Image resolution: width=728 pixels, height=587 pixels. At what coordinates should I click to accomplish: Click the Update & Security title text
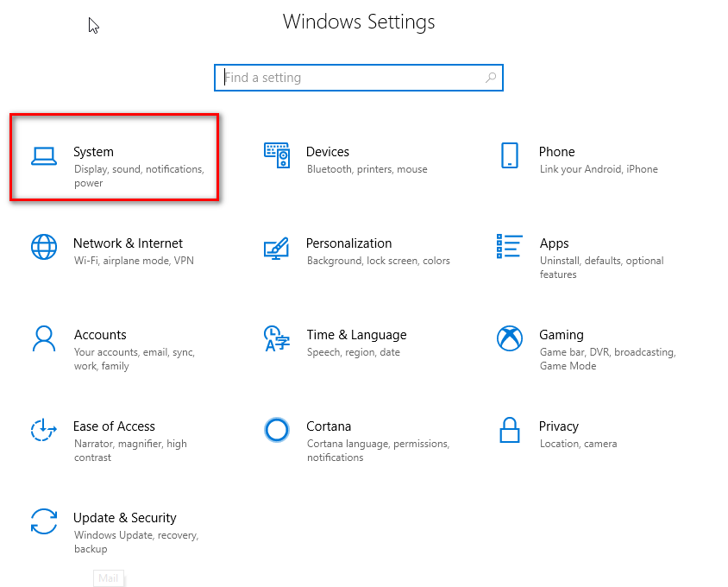point(125,518)
